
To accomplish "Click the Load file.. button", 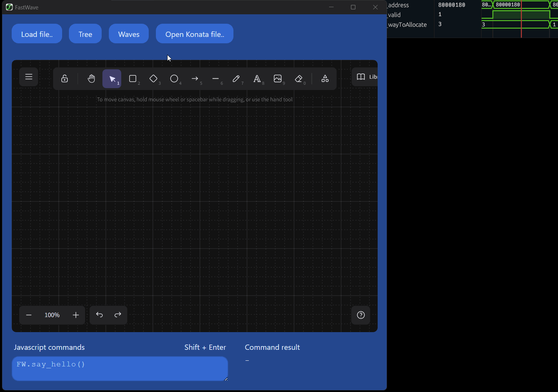I will pos(37,34).
